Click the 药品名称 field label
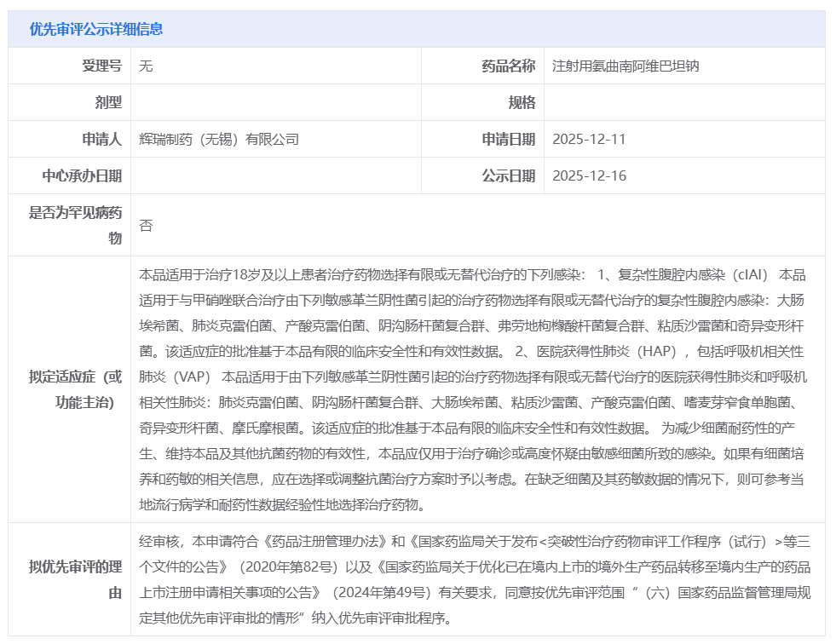The height and width of the screenshot is (644, 836). pos(509,66)
